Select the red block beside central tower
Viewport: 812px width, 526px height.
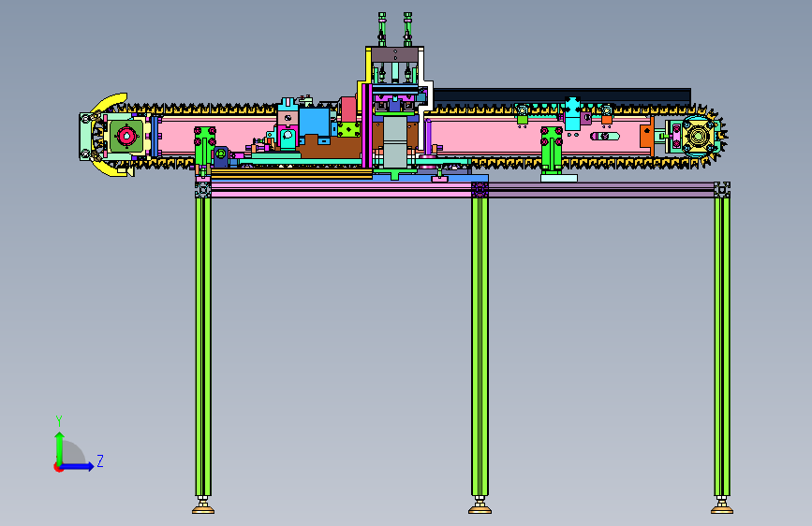click(348, 110)
